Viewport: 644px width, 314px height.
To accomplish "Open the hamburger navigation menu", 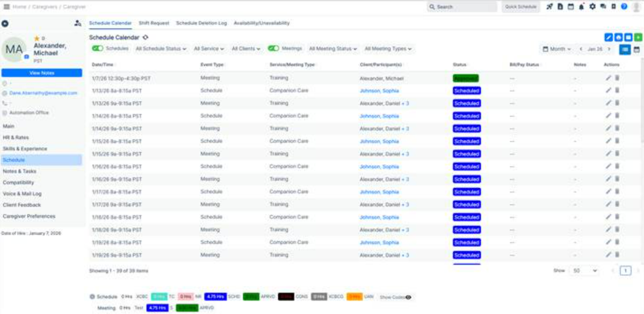I will (7, 7).
